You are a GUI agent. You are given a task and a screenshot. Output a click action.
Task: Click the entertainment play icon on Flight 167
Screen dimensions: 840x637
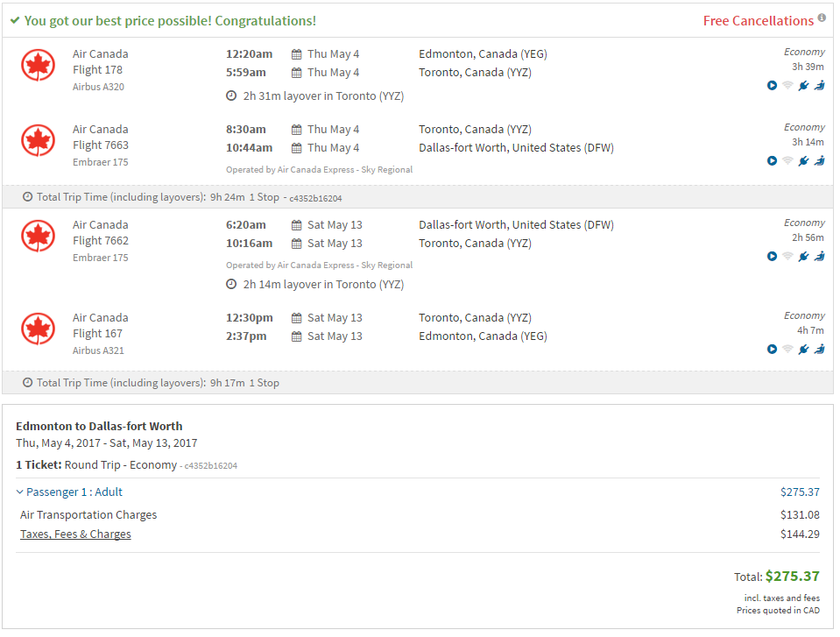coord(772,350)
